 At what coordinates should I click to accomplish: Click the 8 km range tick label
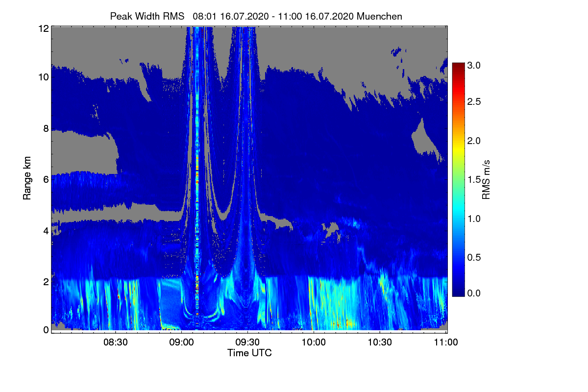click(x=46, y=128)
